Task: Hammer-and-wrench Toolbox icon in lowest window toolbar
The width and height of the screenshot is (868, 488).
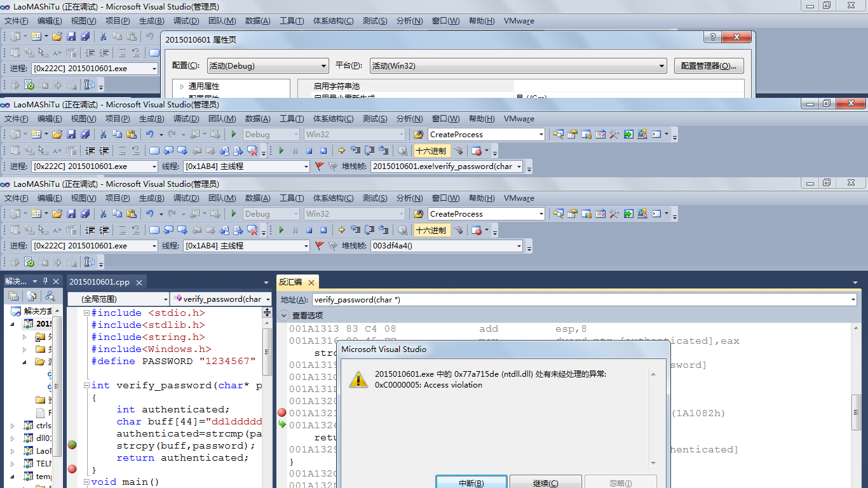Action: pos(614,213)
